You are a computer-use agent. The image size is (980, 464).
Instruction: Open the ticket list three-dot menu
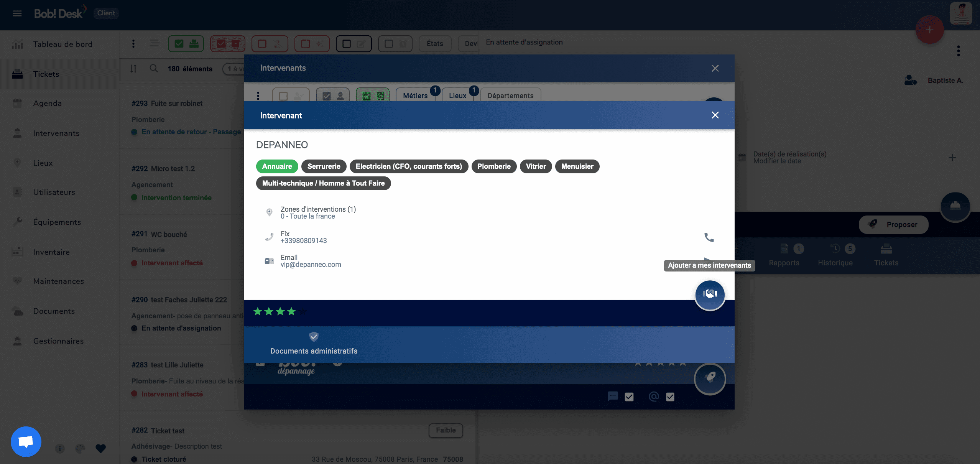click(133, 44)
